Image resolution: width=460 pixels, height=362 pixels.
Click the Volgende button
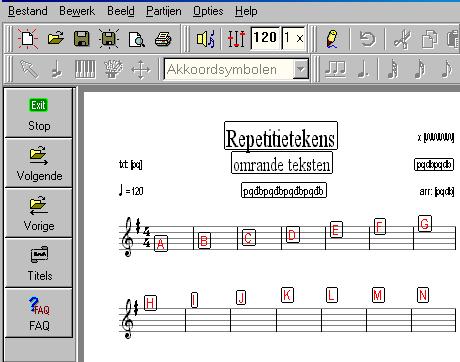click(x=39, y=163)
